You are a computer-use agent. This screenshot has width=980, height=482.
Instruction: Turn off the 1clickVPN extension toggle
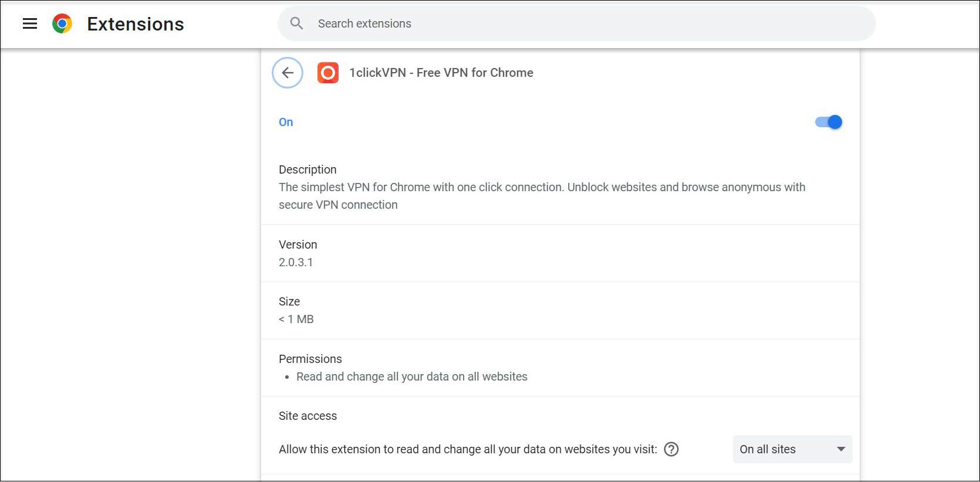point(829,122)
